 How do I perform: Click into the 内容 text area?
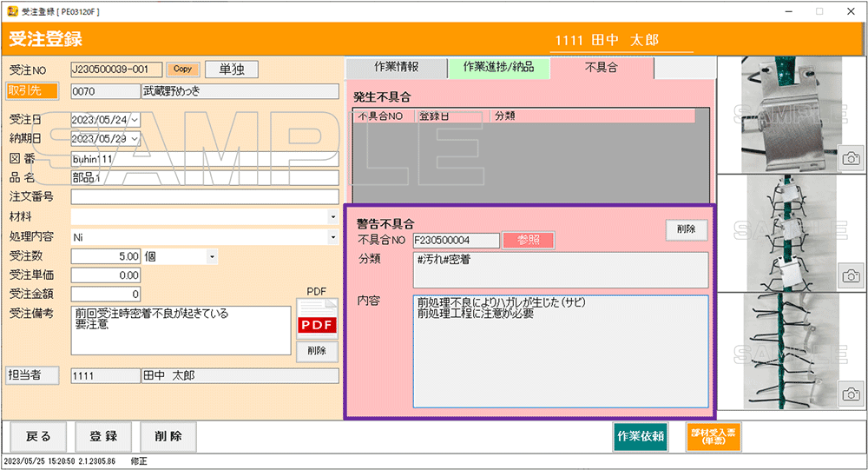(560, 351)
